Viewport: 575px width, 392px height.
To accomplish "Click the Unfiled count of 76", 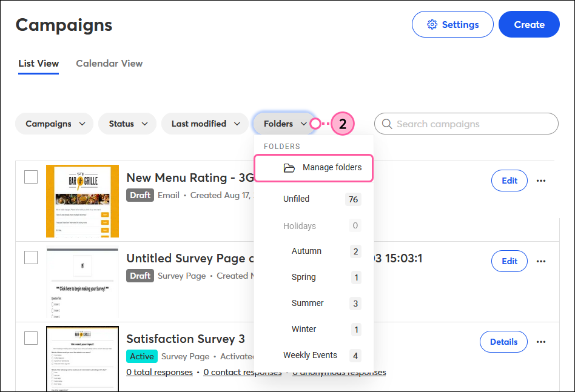I will [x=353, y=199].
